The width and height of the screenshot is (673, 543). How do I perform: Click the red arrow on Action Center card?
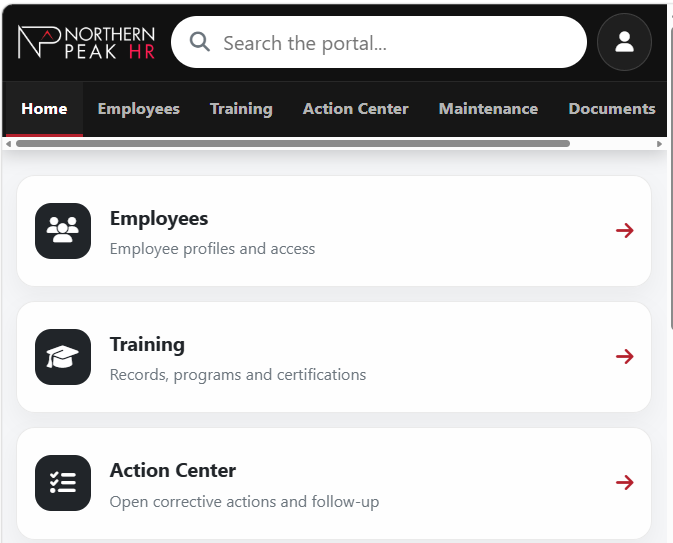click(x=624, y=482)
